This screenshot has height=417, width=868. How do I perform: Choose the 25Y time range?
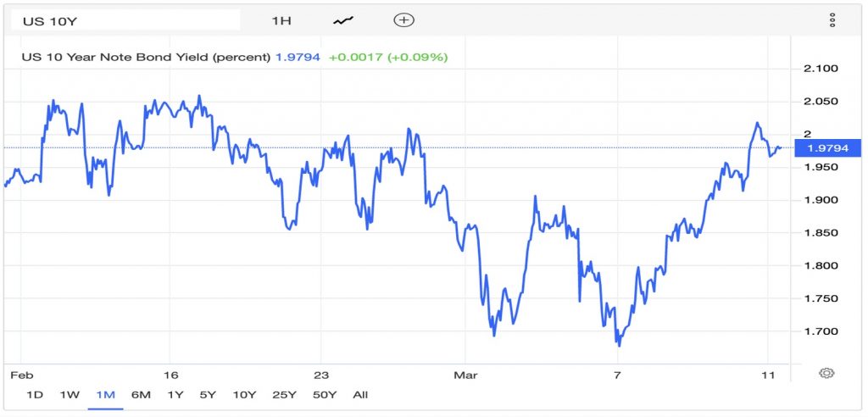coord(283,394)
